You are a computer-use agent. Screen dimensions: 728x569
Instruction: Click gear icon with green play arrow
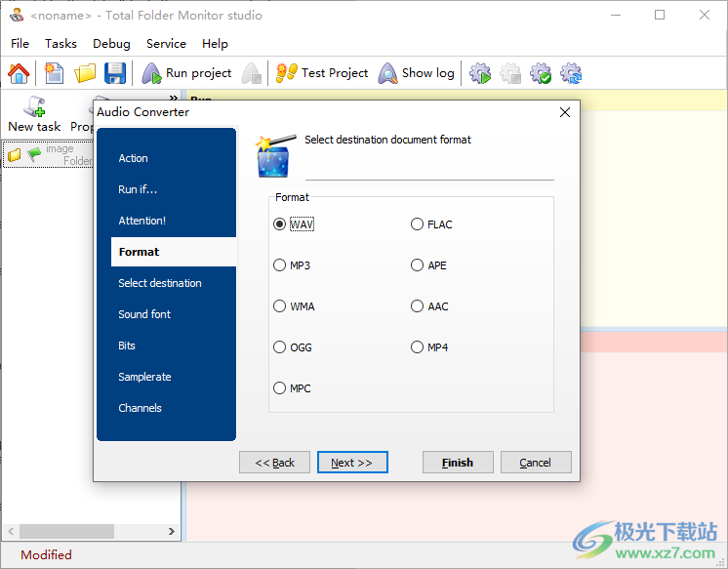coord(480,73)
